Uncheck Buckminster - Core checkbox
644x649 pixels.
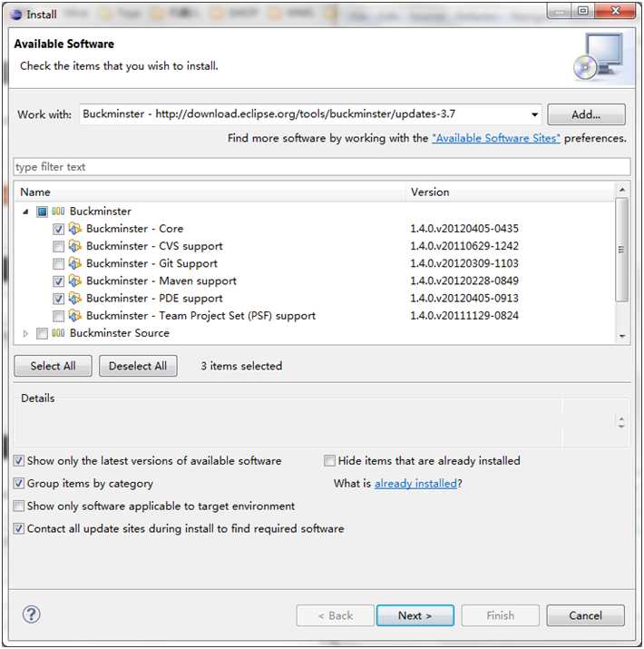tap(59, 229)
